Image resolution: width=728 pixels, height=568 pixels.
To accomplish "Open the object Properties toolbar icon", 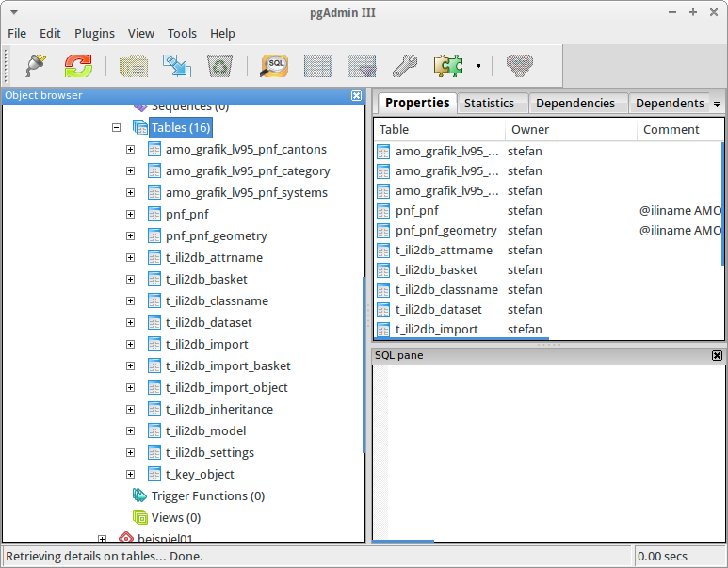I will coord(134,66).
